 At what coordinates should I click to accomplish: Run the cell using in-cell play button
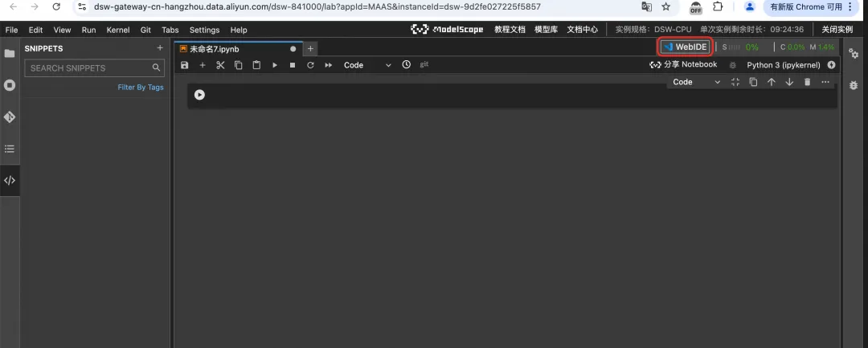click(x=200, y=95)
